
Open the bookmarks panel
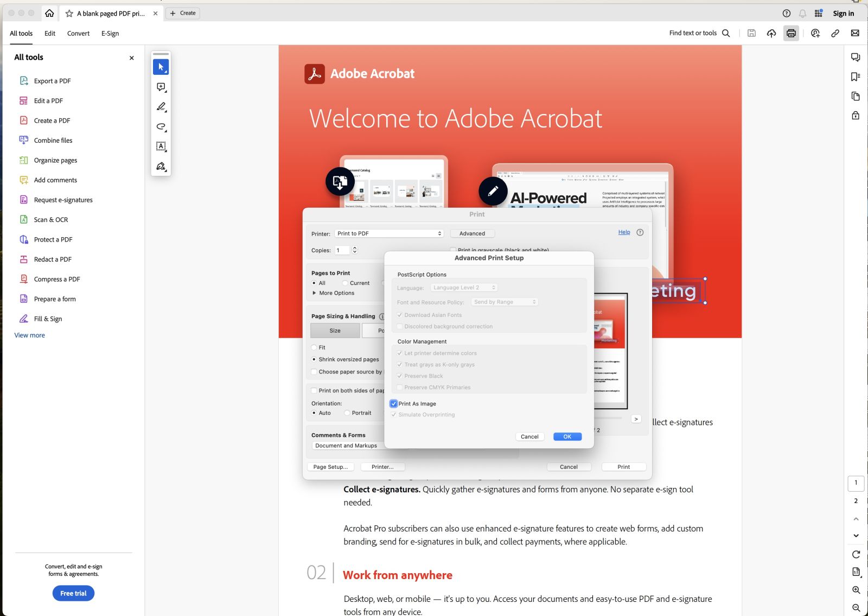pos(856,77)
